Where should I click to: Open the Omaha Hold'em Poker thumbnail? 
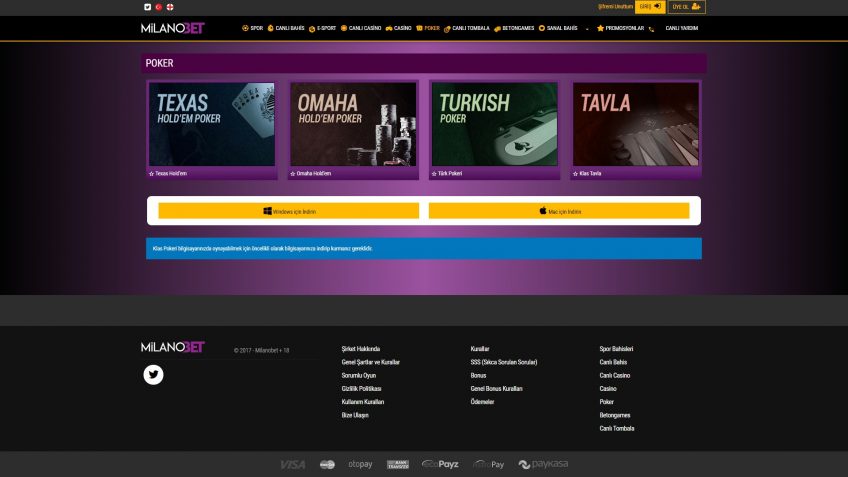point(353,124)
